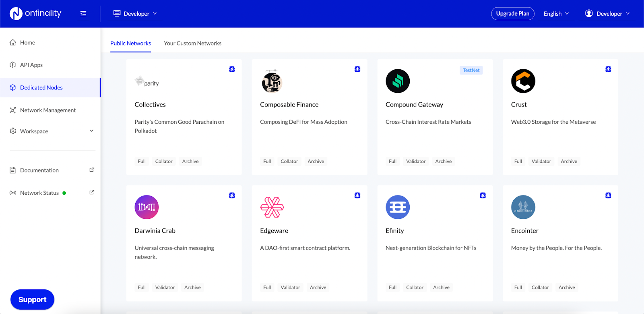
Task: Click 'Next-generation Blockchain for NFTs' description
Action: click(x=431, y=248)
